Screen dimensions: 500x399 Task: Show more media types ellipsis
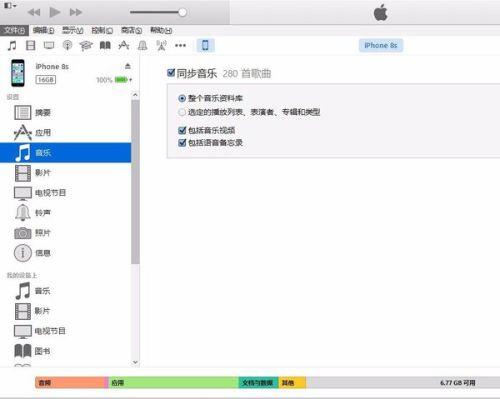tap(180, 45)
